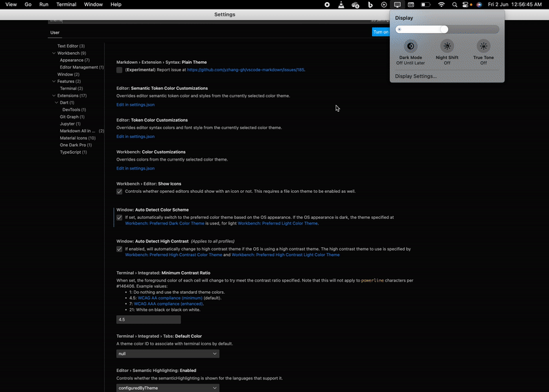Viewport: 549px width, 392px height.
Task: Click the window-layout icon beside battery
Action: pos(411,5)
